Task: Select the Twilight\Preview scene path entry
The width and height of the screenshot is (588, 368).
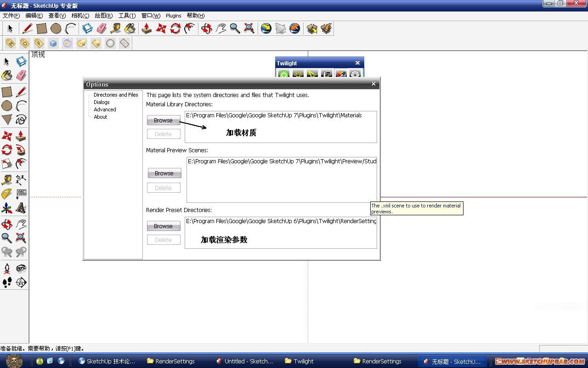Action: [282, 161]
